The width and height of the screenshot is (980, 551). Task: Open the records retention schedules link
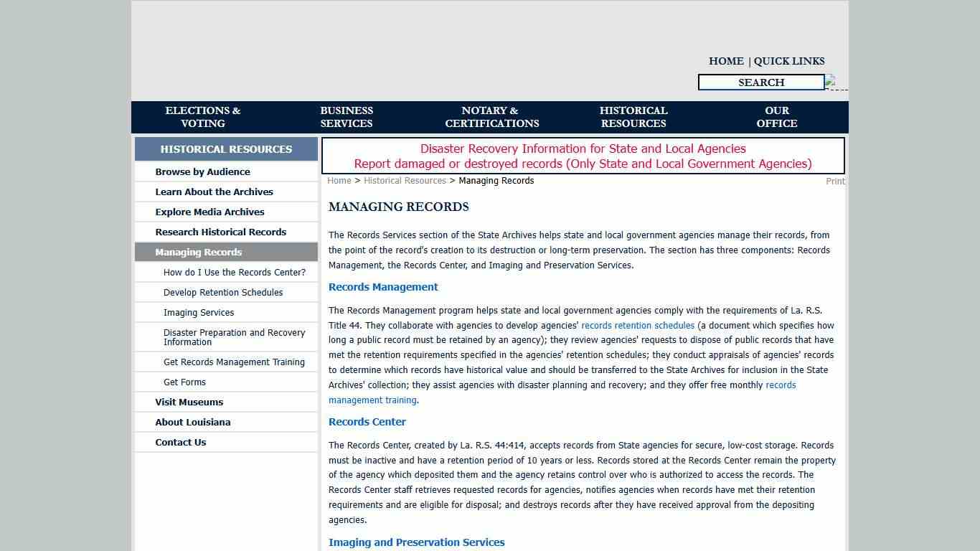point(637,325)
